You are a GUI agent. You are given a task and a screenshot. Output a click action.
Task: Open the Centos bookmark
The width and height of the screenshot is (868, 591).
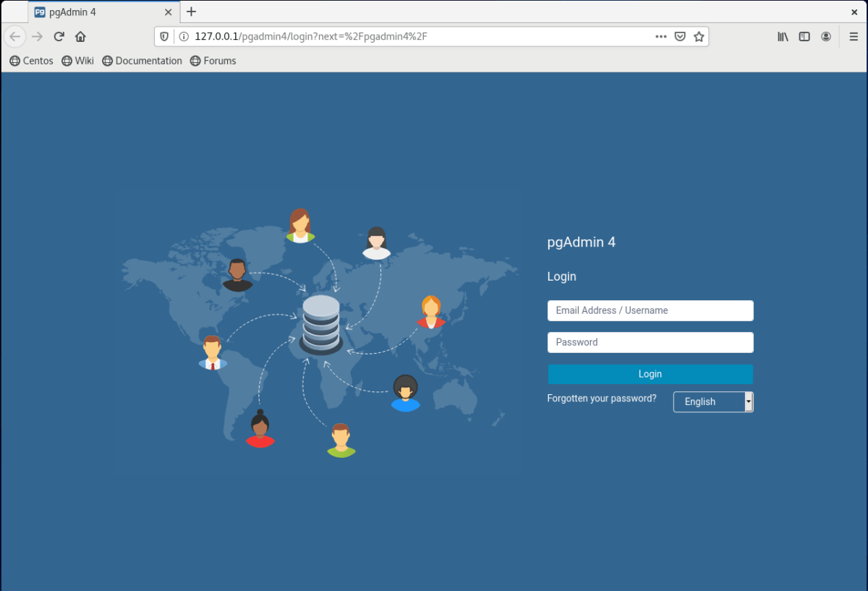(31, 61)
